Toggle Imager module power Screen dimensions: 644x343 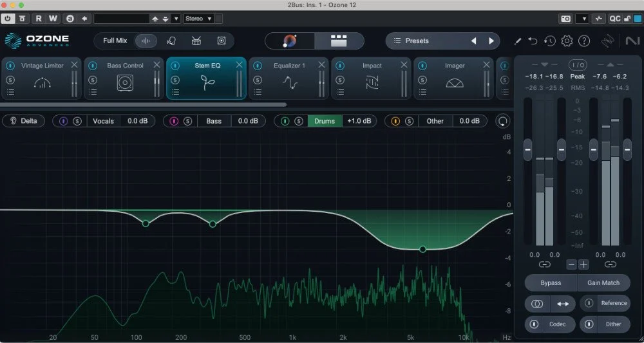click(422, 66)
